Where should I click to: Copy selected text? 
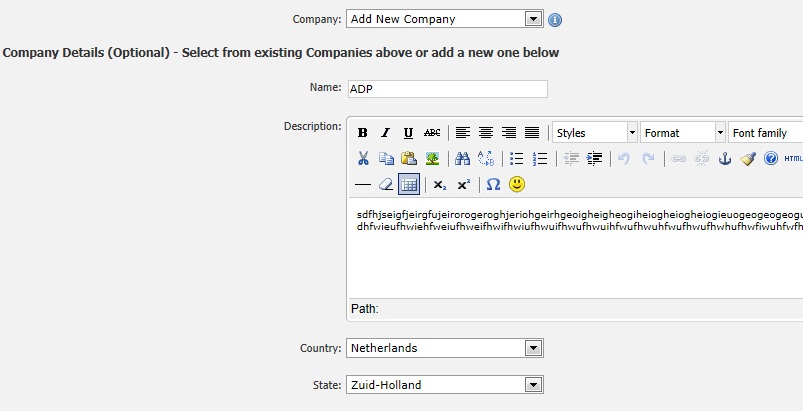point(386,158)
